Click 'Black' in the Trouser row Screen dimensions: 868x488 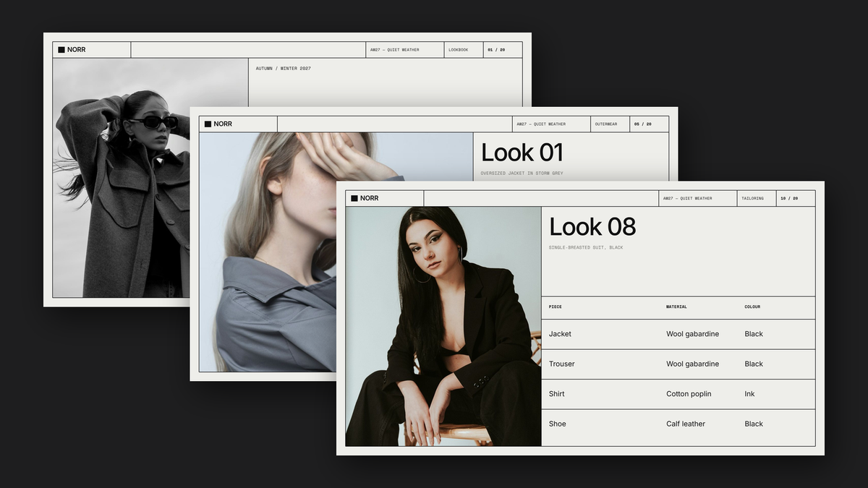754,364
